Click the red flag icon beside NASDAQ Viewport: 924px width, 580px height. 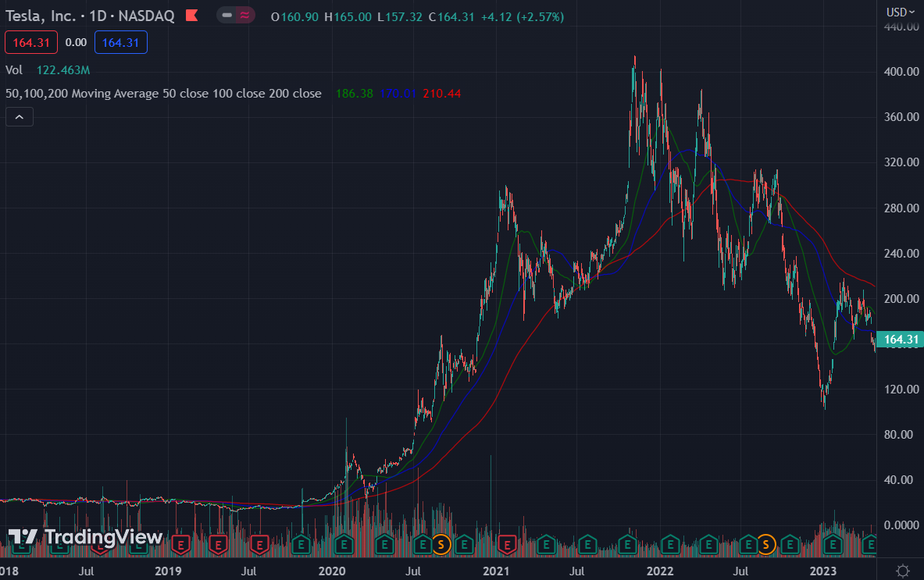point(191,16)
